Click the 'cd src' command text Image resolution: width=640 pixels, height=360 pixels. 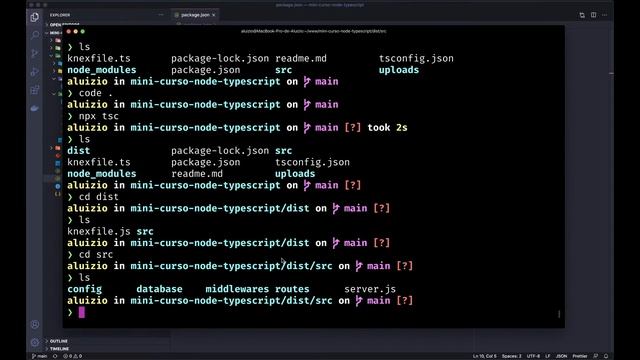point(96,254)
